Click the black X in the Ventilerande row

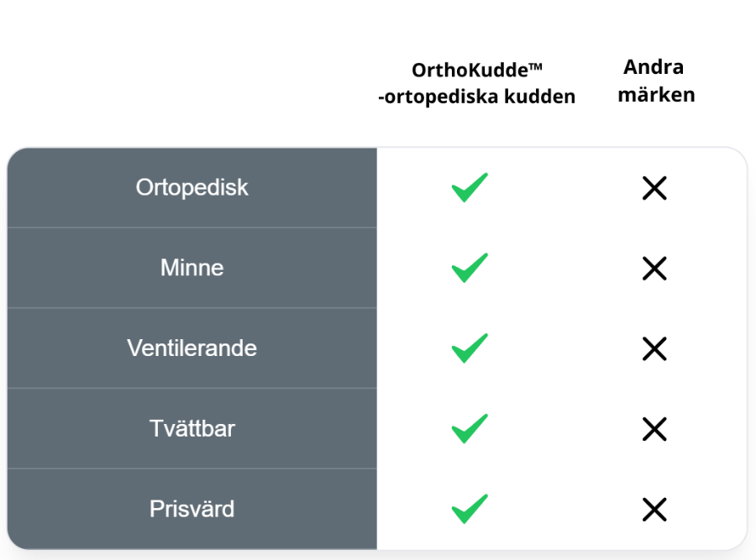coord(654,348)
